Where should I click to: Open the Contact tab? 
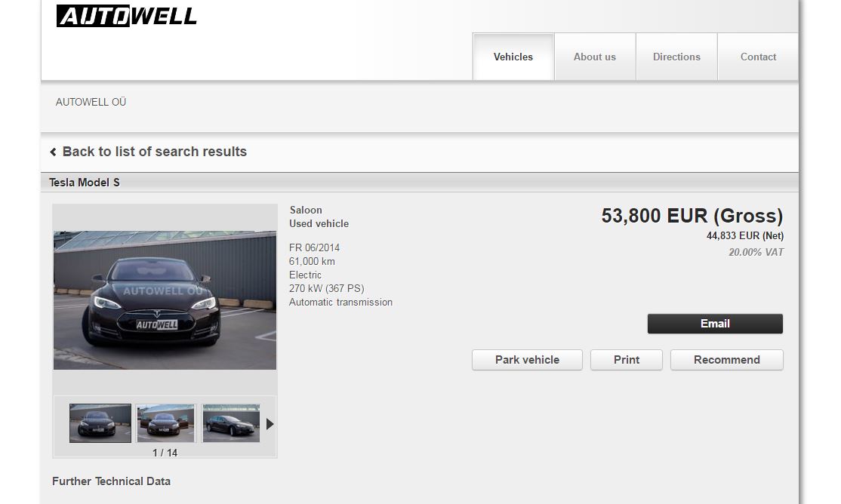click(758, 57)
